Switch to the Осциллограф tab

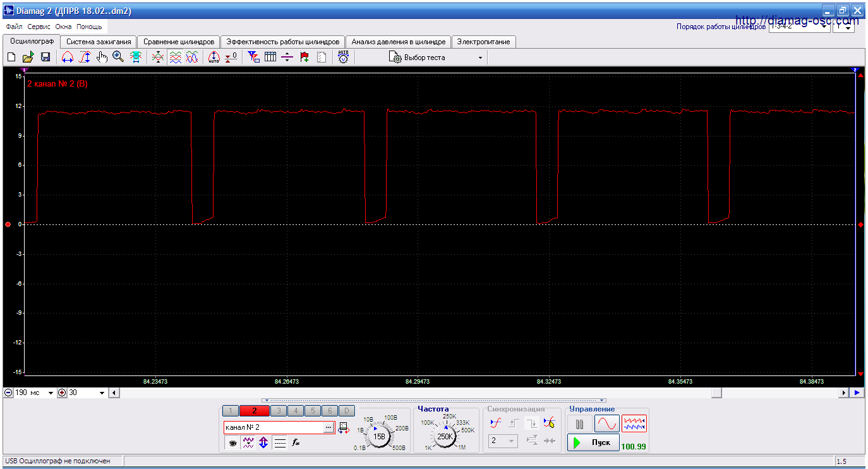(x=32, y=41)
